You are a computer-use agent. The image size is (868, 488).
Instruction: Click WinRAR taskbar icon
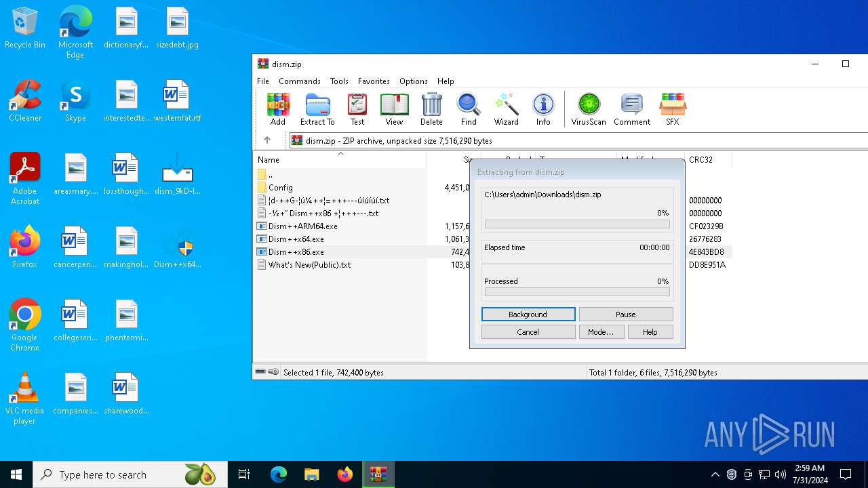coord(378,474)
